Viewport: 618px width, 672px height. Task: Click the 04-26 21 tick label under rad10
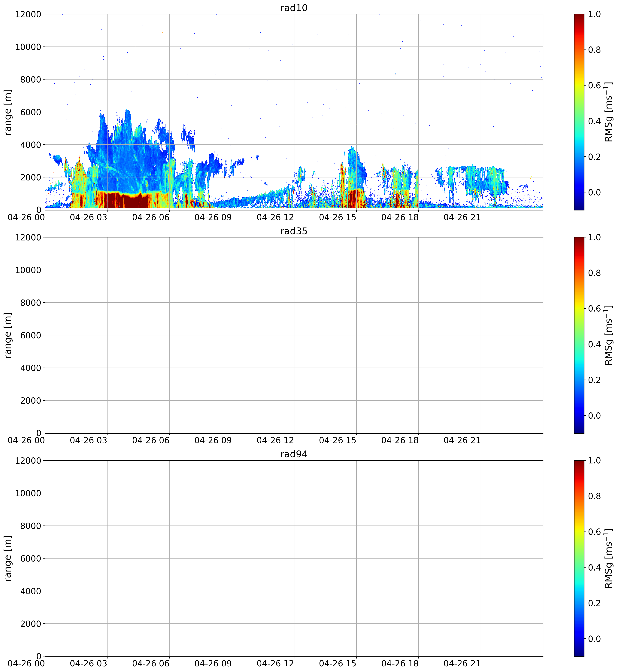point(462,217)
